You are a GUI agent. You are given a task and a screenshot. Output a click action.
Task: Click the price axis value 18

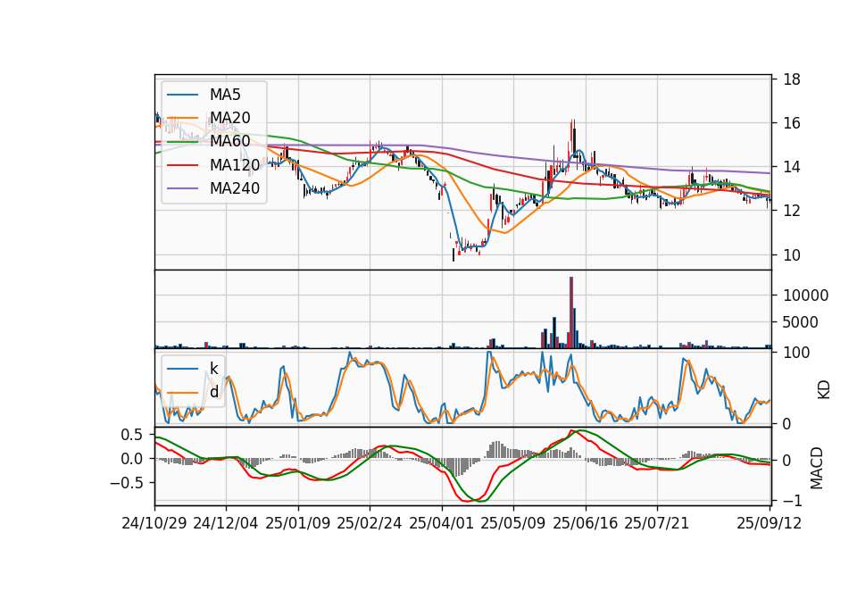(x=792, y=79)
